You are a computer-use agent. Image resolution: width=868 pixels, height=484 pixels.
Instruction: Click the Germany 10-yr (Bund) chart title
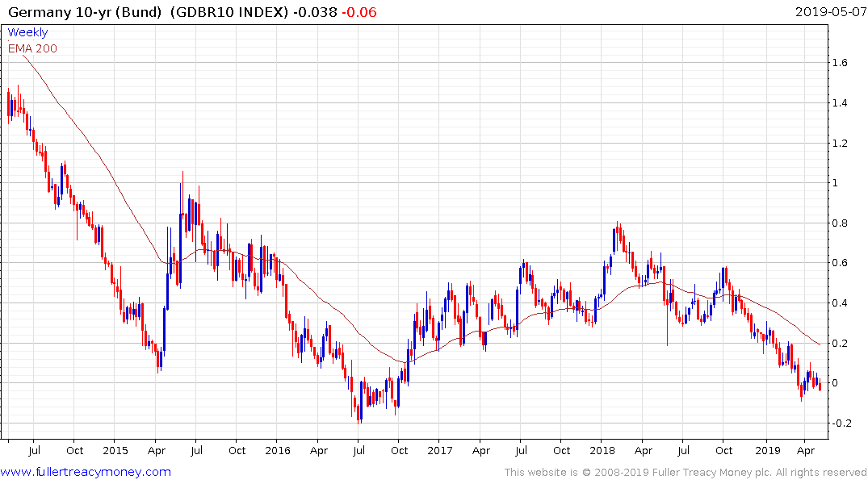click(x=86, y=11)
